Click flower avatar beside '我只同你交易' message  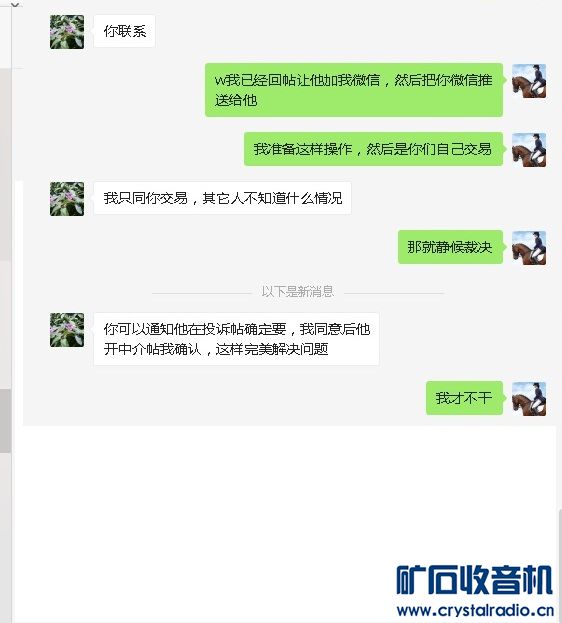click(x=67, y=199)
